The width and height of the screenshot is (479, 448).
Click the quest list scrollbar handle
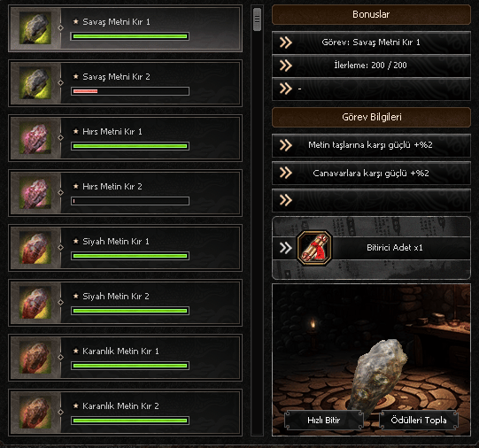tap(258, 19)
